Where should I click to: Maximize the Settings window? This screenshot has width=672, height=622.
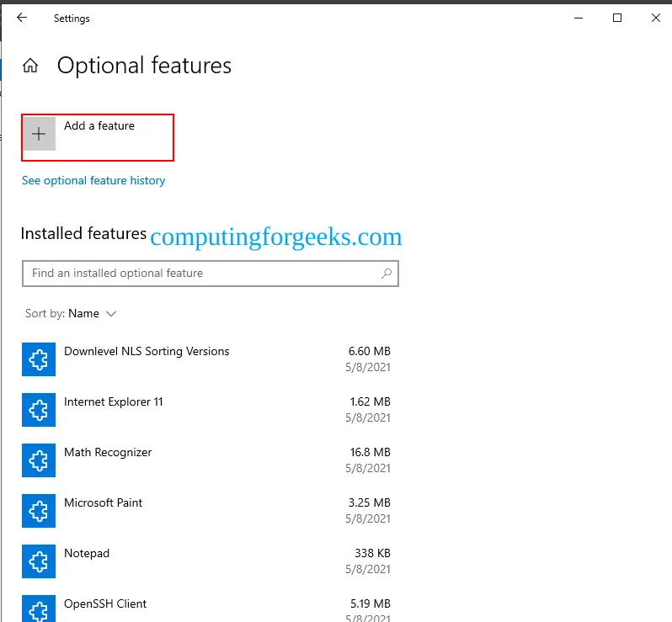click(x=617, y=18)
